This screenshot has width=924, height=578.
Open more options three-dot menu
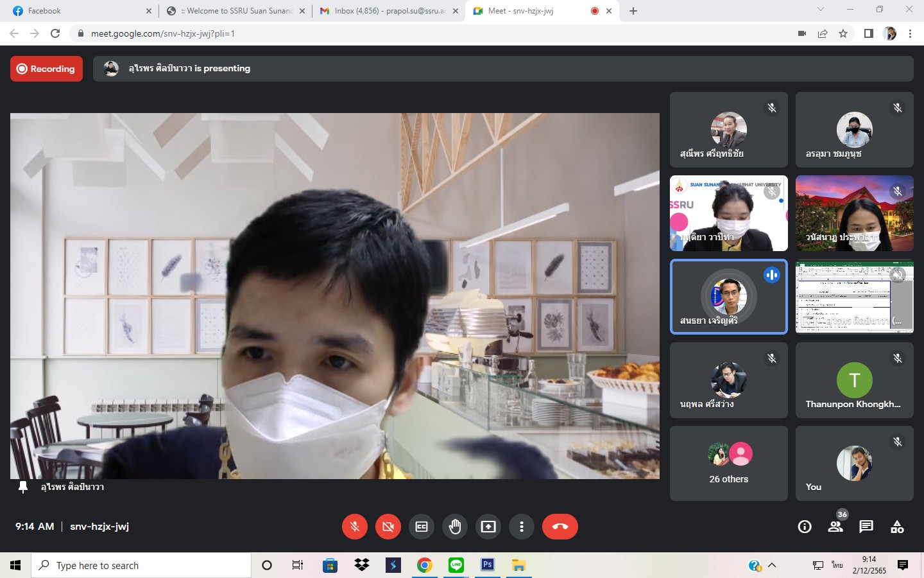(522, 527)
